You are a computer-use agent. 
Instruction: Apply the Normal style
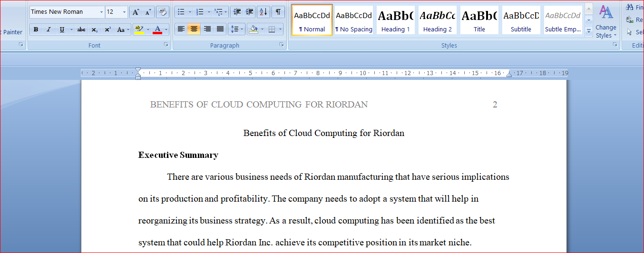[312, 20]
